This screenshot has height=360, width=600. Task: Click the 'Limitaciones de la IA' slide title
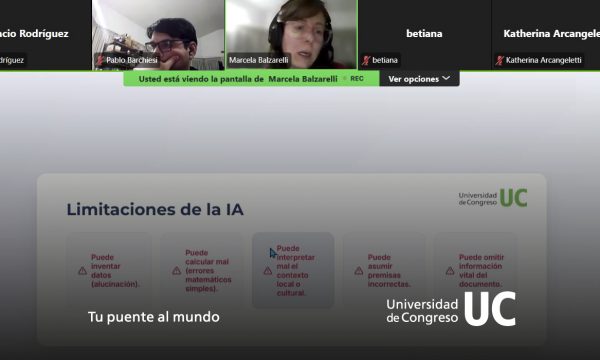[x=155, y=209]
